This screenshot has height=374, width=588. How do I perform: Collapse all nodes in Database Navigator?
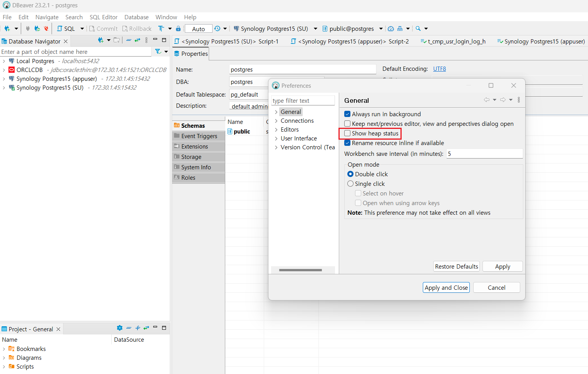[x=129, y=40]
